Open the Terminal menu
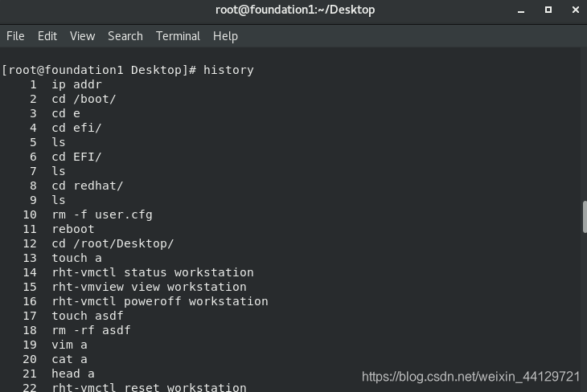Viewport: 587px width, 392px height. coord(178,36)
